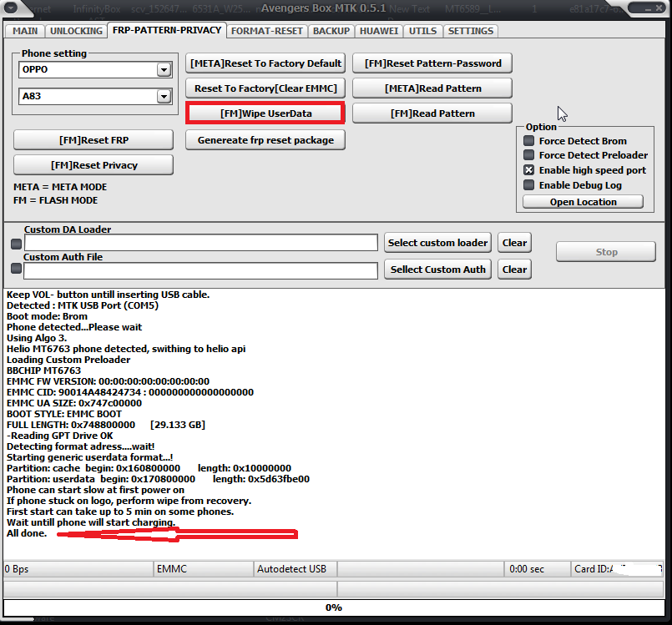Image resolution: width=672 pixels, height=625 pixels.
Task: Click 'All done.' log line
Action: point(27,533)
